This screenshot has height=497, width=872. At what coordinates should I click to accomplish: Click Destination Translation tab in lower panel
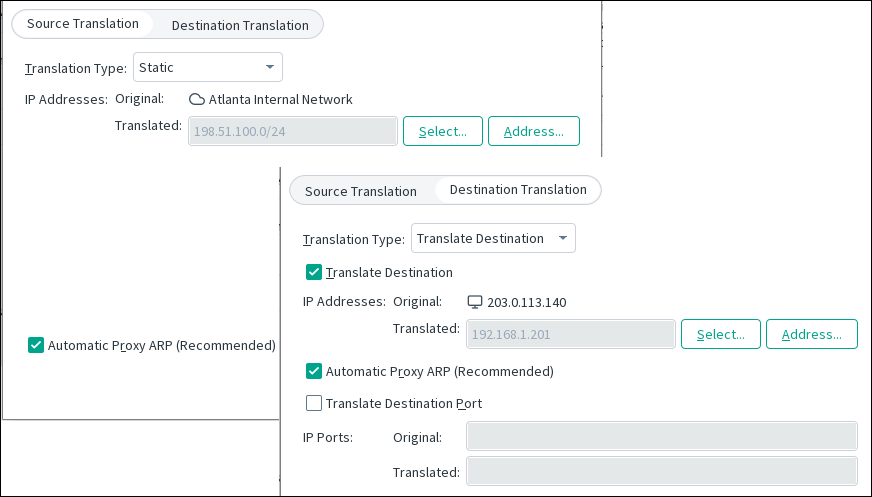pyautogui.click(x=518, y=190)
